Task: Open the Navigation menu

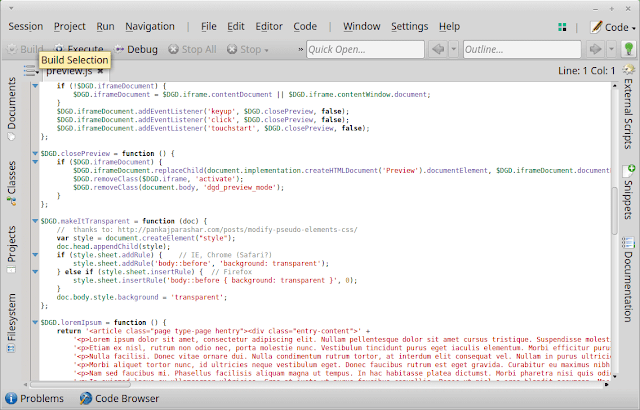Action: (150, 27)
